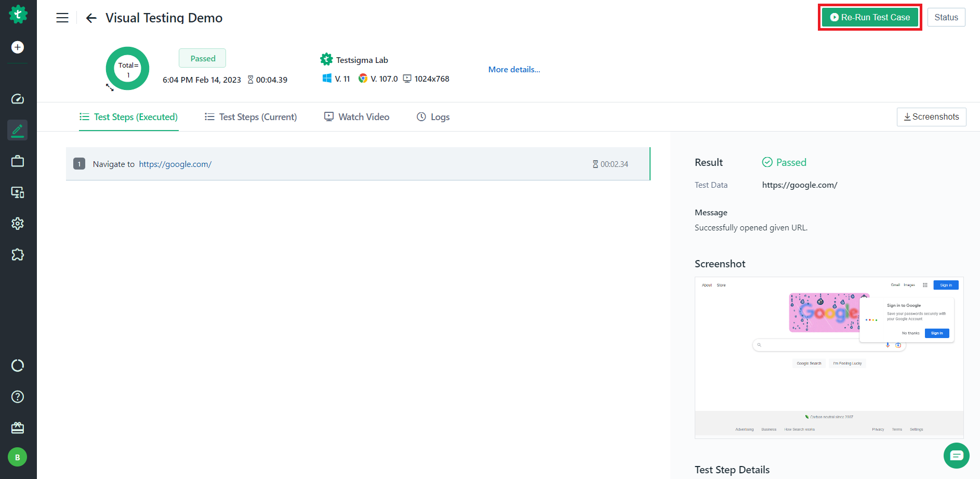The width and height of the screenshot is (980, 479).
Task: Open the chat support bubble
Action: [957, 456]
